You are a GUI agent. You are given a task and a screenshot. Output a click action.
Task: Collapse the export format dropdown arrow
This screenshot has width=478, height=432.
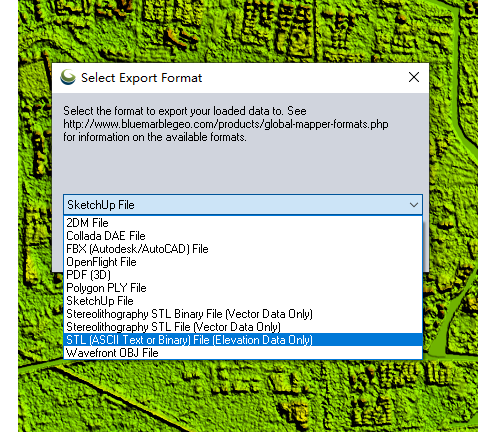point(414,205)
